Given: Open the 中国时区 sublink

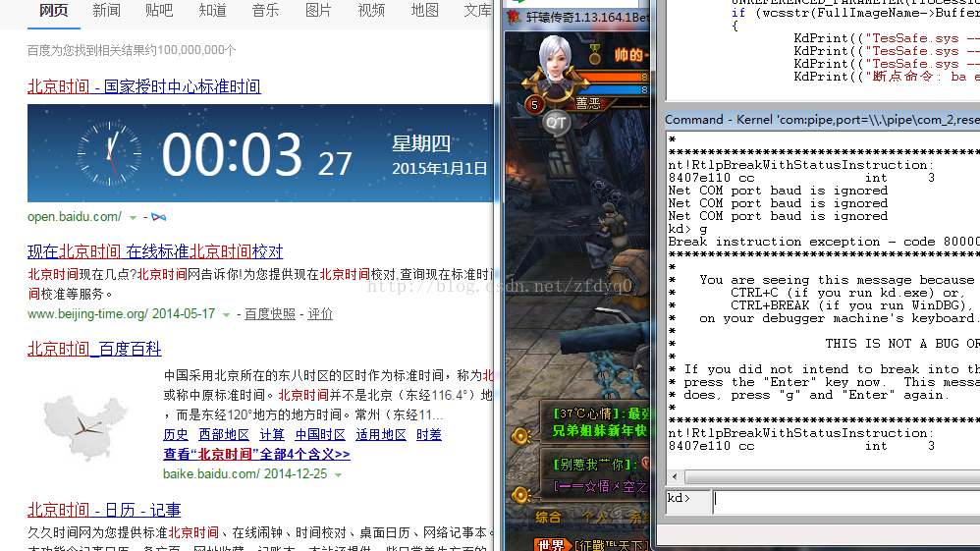Looking at the screenshot, I should coord(320,435).
